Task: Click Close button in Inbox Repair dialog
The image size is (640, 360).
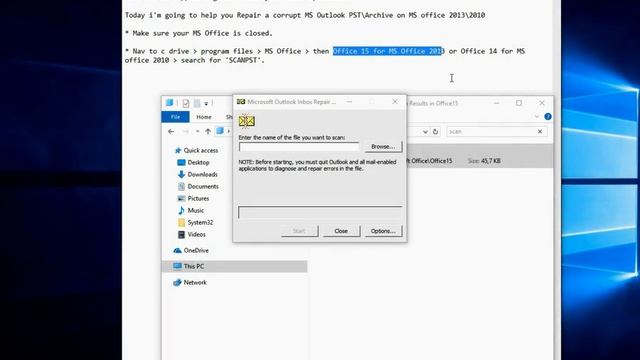Action: point(341,231)
